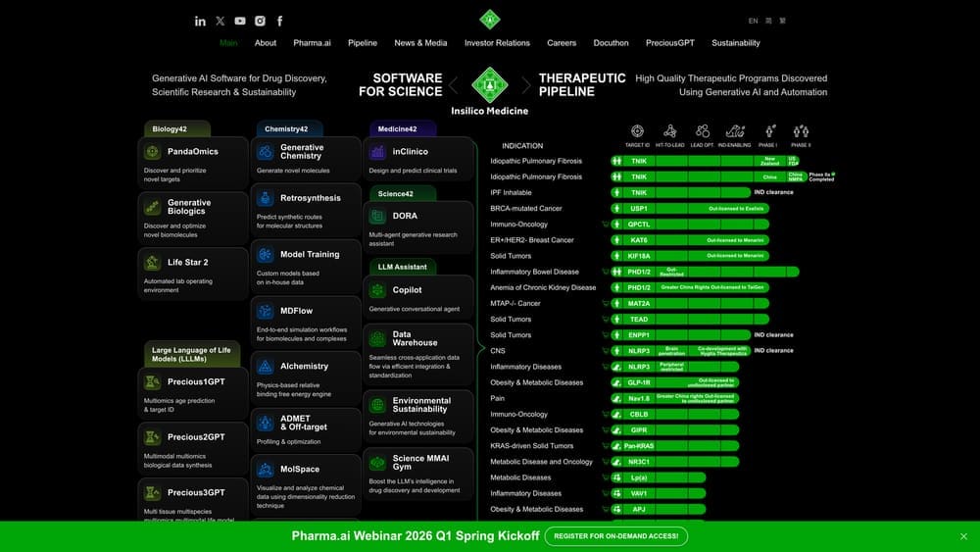Click the MDFlow card icon
Image resolution: width=980 pixels, height=552 pixels.
click(265, 311)
